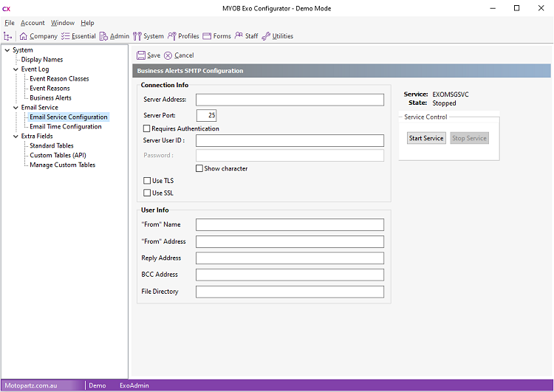554x392 pixels.
Task: Open the Account menu
Action: click(x=33, y=23)
